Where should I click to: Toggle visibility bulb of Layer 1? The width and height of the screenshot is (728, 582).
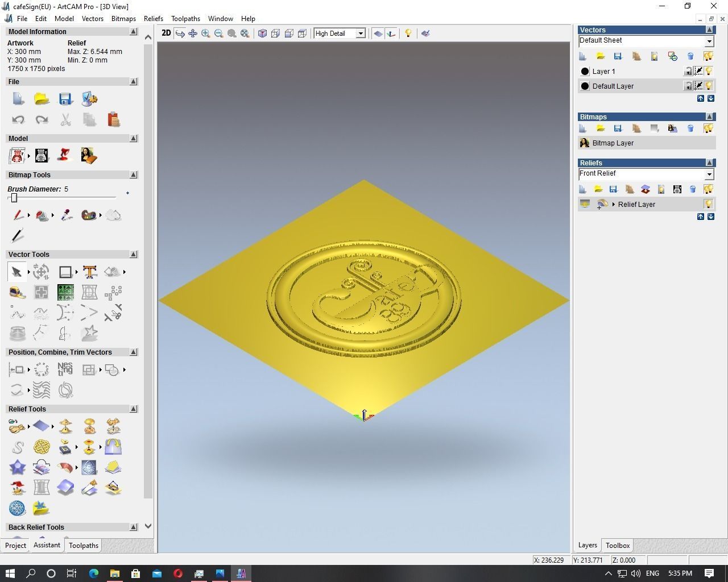(x=709, y=71)
